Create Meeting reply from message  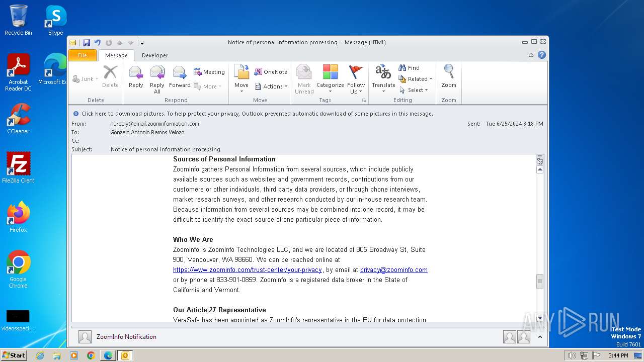point(209,72)
